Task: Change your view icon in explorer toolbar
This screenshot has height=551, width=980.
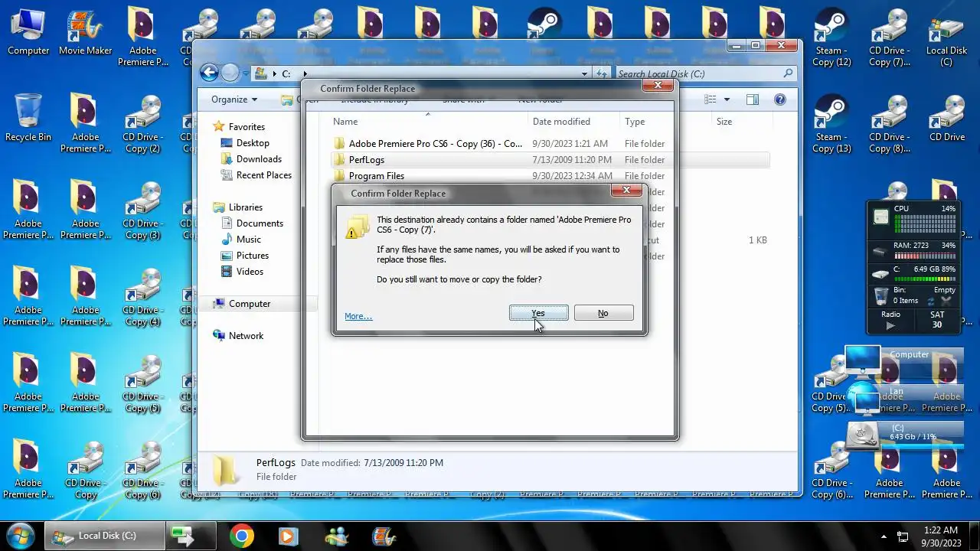Action: [710, 99]
